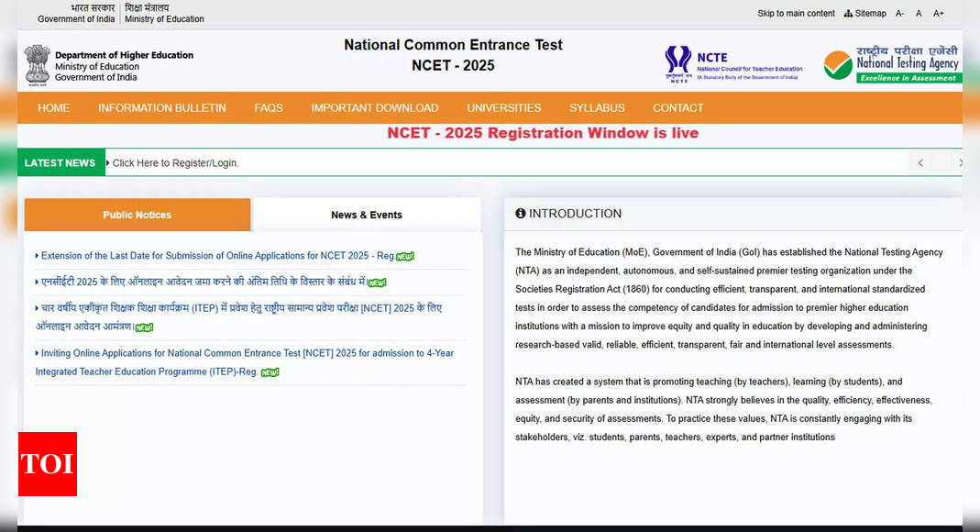Screen dimensions: 980x532
Task: Switch to the News & Events tab
Action: tap(367, 215)
